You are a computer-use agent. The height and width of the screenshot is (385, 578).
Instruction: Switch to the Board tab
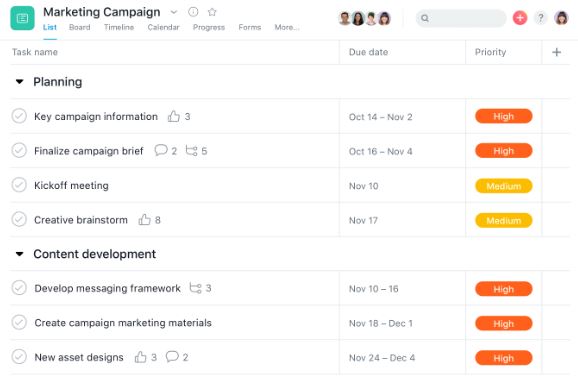(80, 27)
